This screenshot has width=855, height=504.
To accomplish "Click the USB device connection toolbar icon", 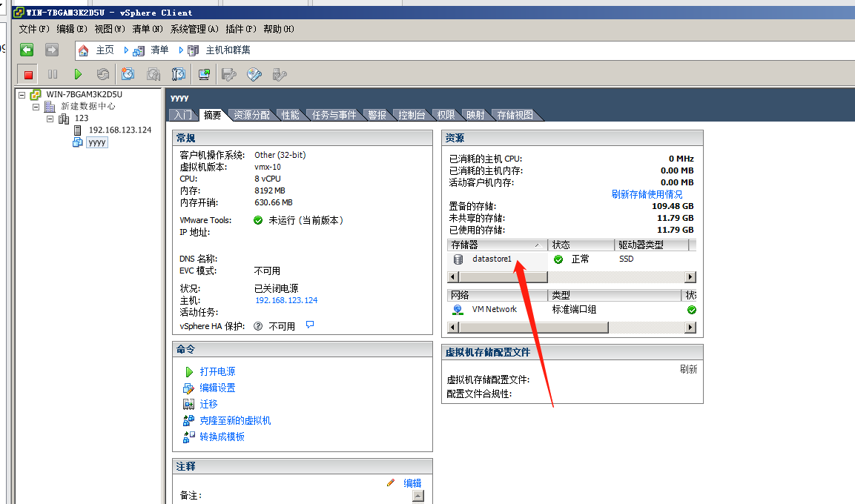I will [x=279, y=74].
